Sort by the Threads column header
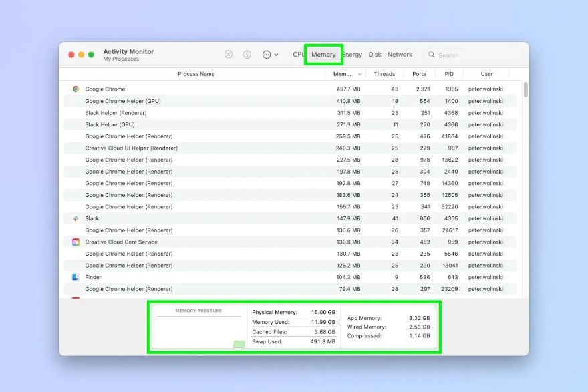588x392 pixels. tap(384, 74)
